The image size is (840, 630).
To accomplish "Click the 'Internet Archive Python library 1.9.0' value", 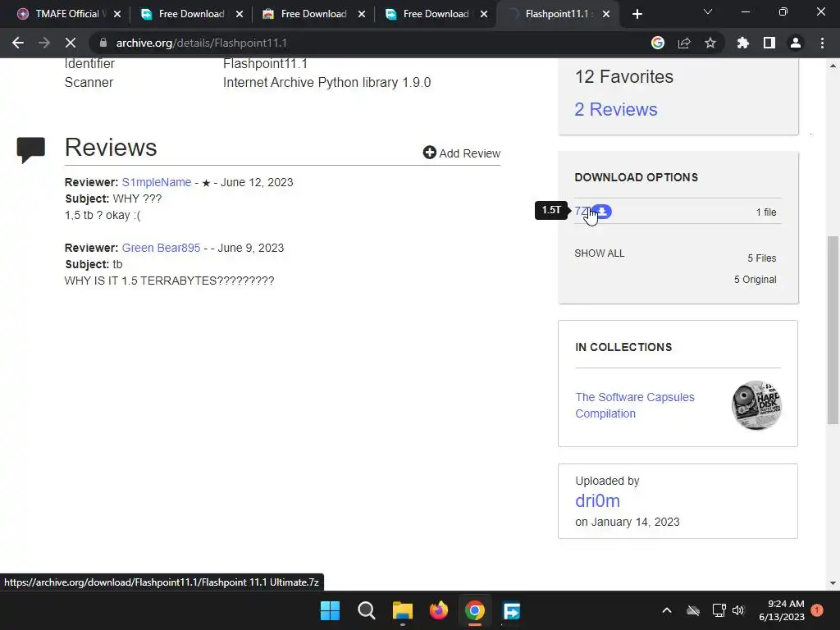I will point(326,83).
